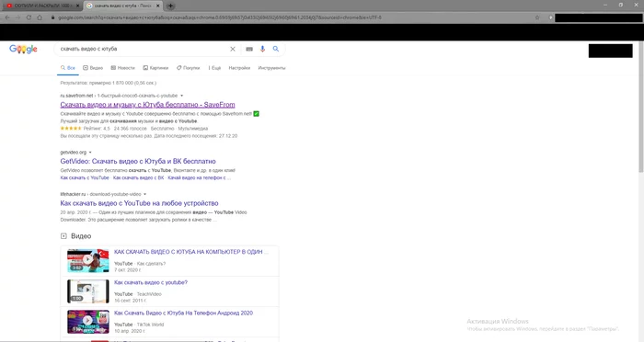Clear the search box with X icon

point(233,49)
